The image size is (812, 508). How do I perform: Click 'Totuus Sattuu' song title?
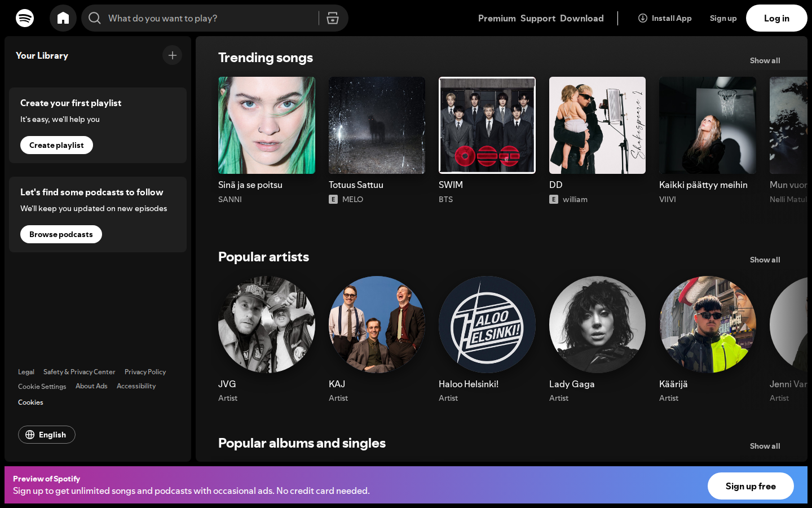356,185
